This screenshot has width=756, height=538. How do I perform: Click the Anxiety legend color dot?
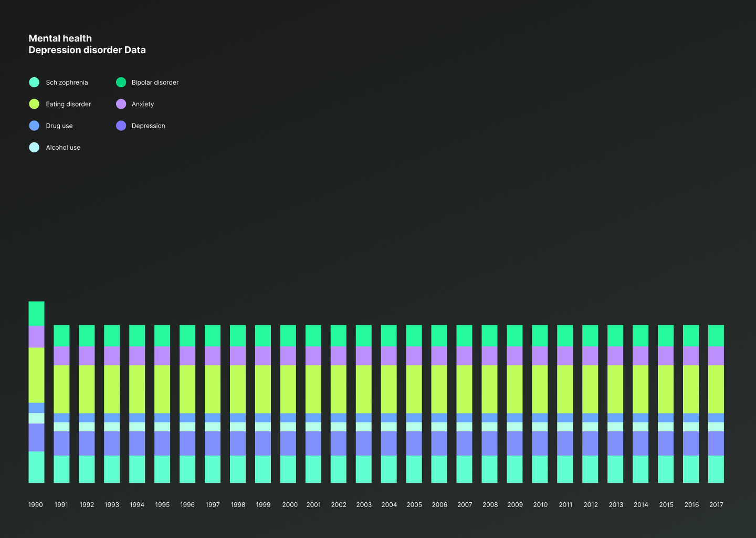coord(121,104)
